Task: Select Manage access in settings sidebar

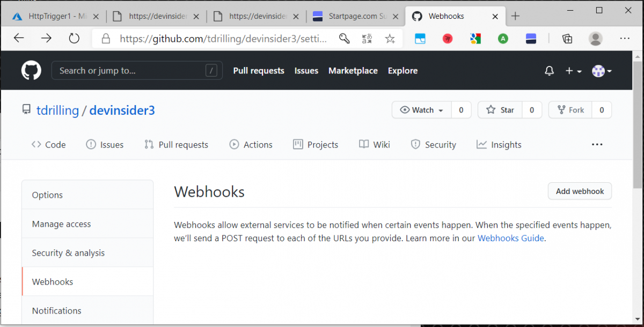Action: point(61,224)
